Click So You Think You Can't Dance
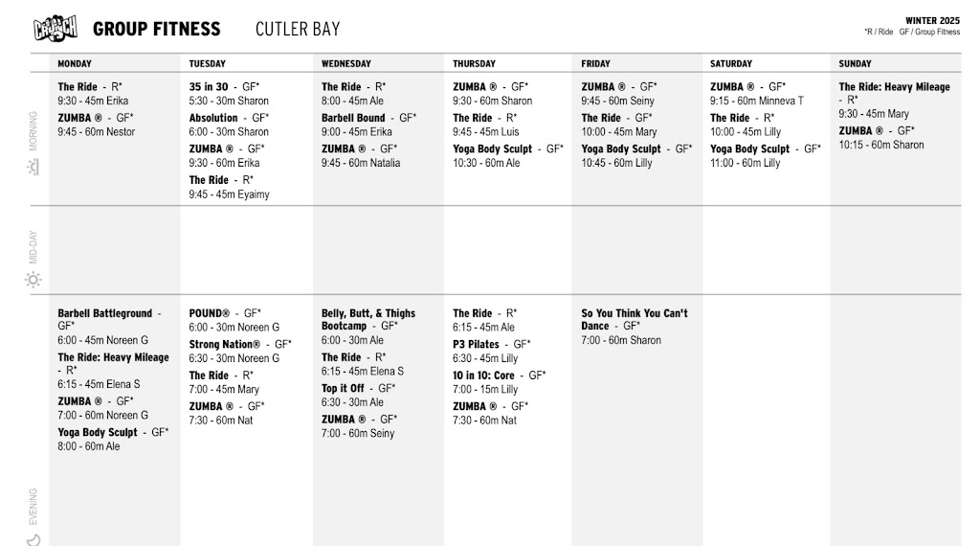 coord(634,319)
